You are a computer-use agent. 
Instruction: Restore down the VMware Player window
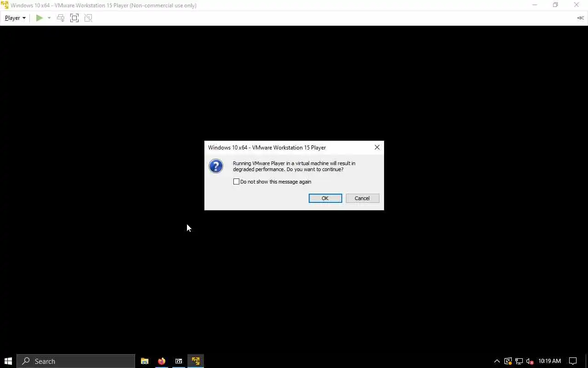pyautogui.click(x=555, y=5)
